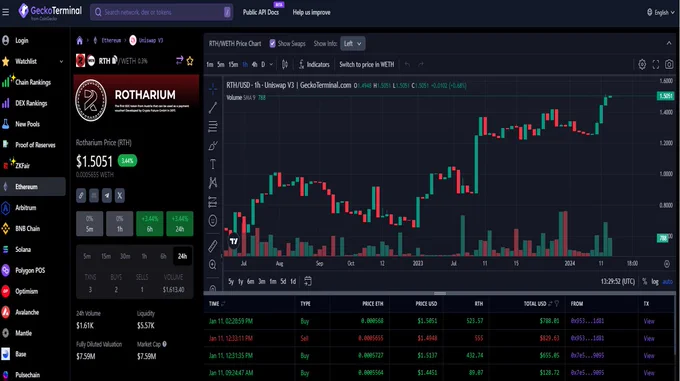This screenshot has width=680, height=381.
Task: Toggle chart fullscreen mode
Action: (x=656, y=65)
